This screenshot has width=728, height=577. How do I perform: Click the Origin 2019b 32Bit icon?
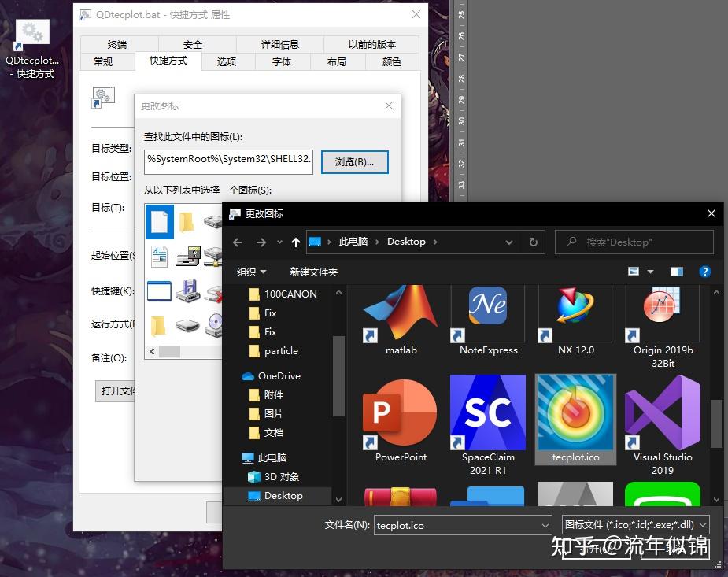point(662,307)
